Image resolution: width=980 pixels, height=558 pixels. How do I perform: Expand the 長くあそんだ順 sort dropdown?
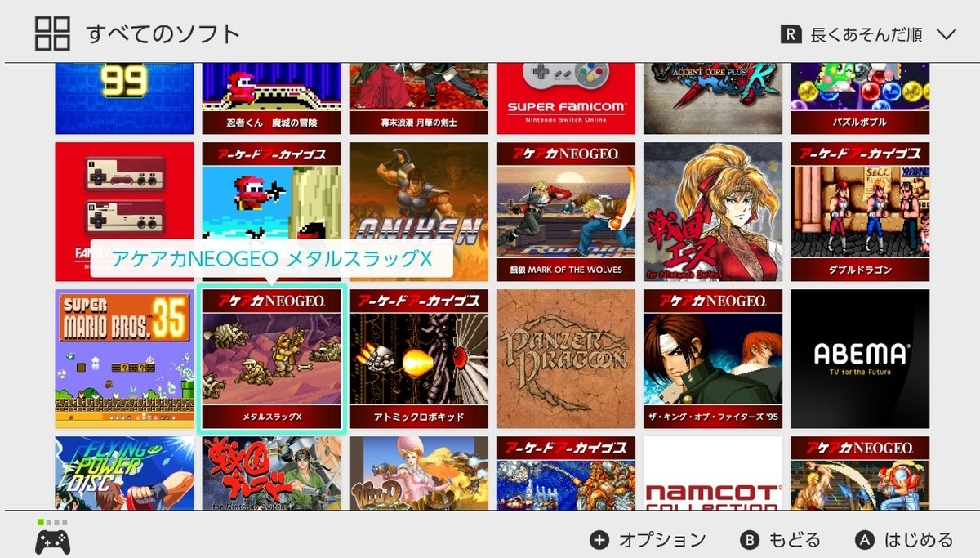coord(869,34)
